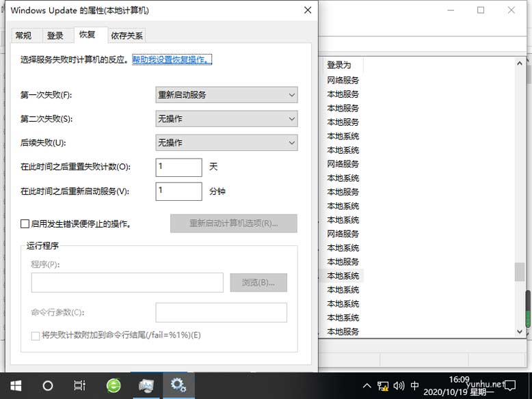Screen dimensions: 532x399
Task: Minimize the Services window
Action: click(451, 10)
